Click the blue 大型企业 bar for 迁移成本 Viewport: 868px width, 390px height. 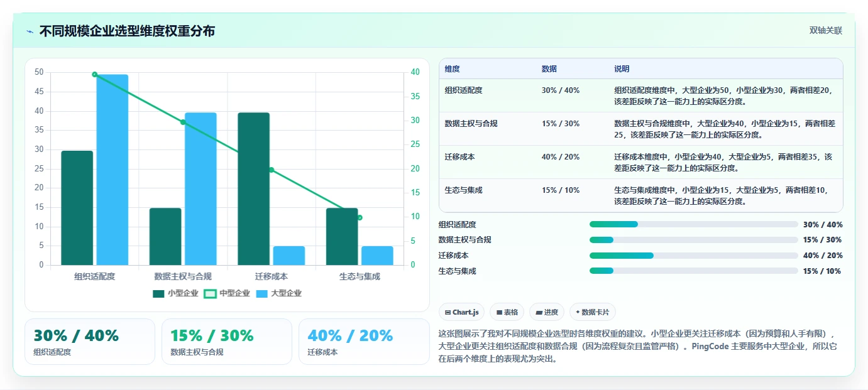(x=289, y=256)
